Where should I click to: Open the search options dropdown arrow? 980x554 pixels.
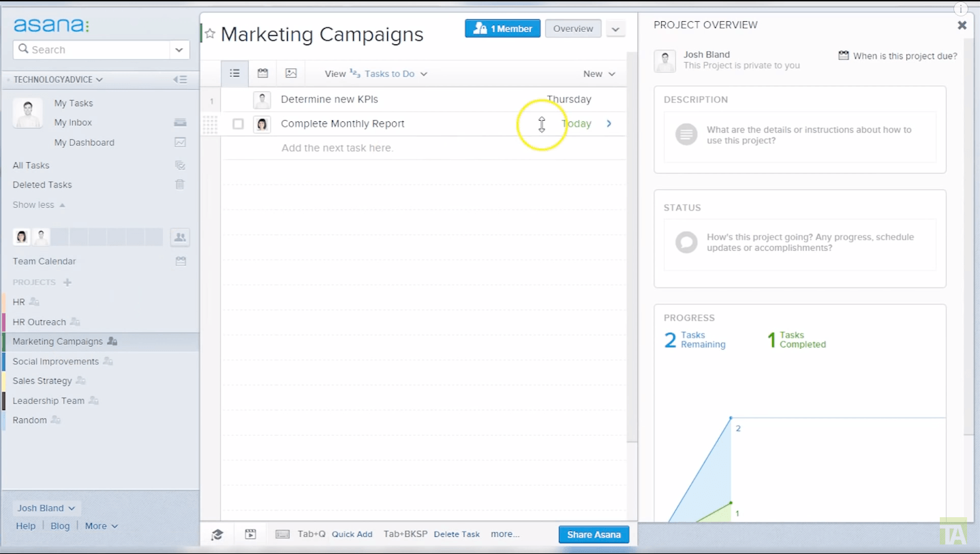pyautogui.click(x=179, y=50)
